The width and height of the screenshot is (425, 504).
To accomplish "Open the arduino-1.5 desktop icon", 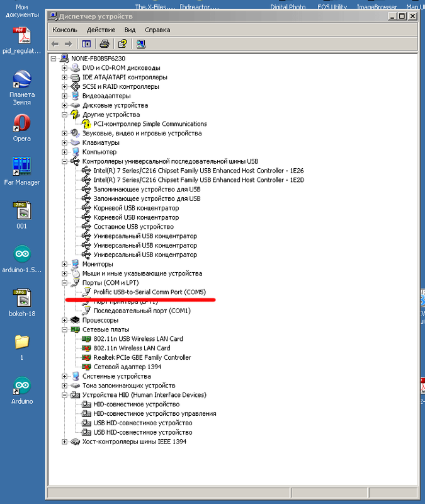I will click(x=22, y=254).
